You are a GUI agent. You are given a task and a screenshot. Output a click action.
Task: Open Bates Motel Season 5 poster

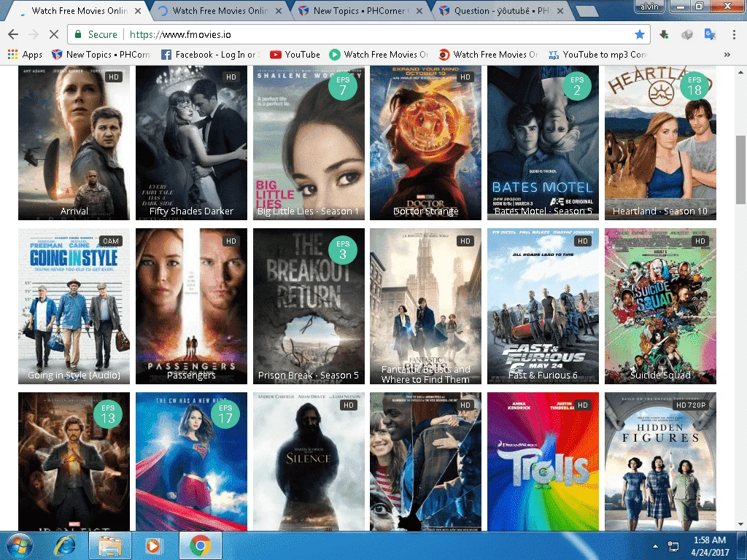(543, 143)
